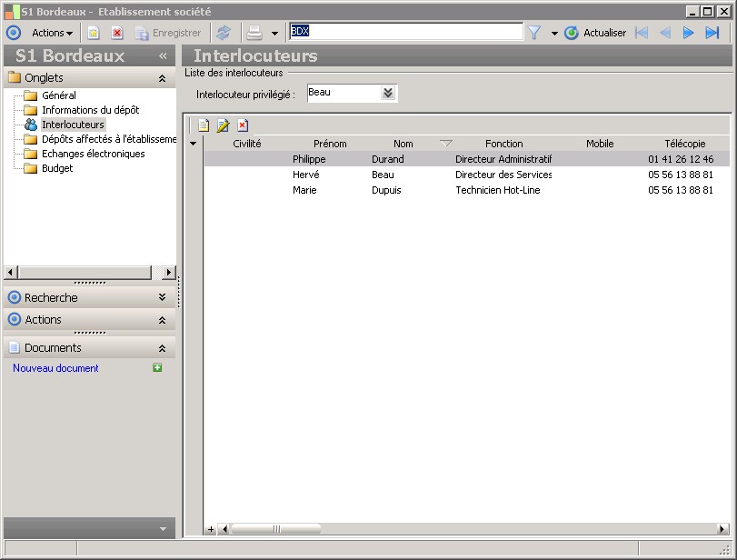737x560 pixels.
Task: Click the BDX search input field
Action: click(x=405, y=32)
